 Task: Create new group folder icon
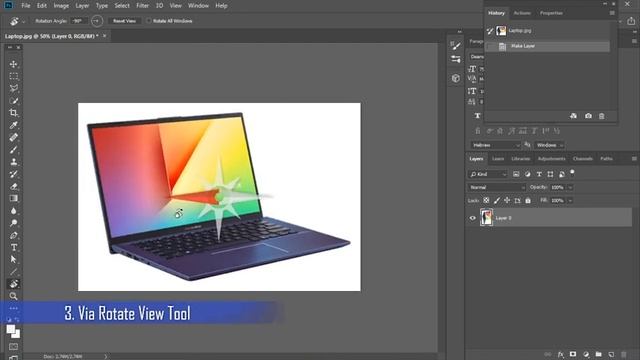pos(598,354)
